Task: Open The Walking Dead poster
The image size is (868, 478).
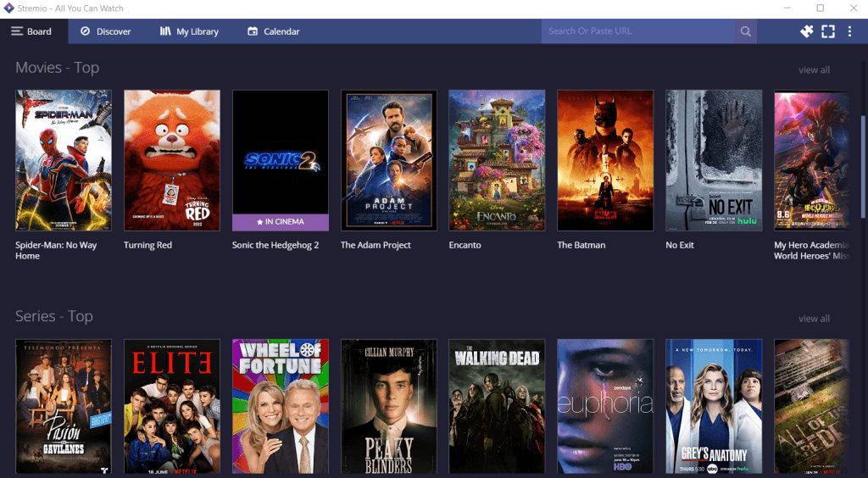Action: tap(497, 407)
